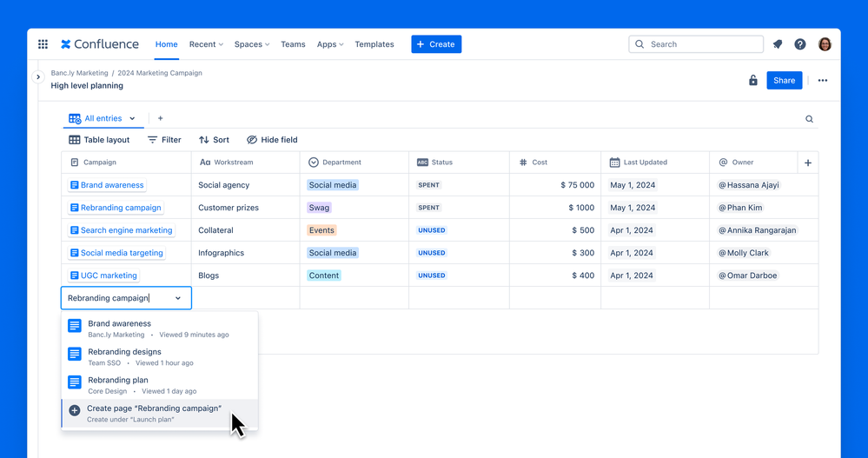Screen dimensions: 868x458
Task: Click the Swag department tag
Action: [x=319, y=208]
